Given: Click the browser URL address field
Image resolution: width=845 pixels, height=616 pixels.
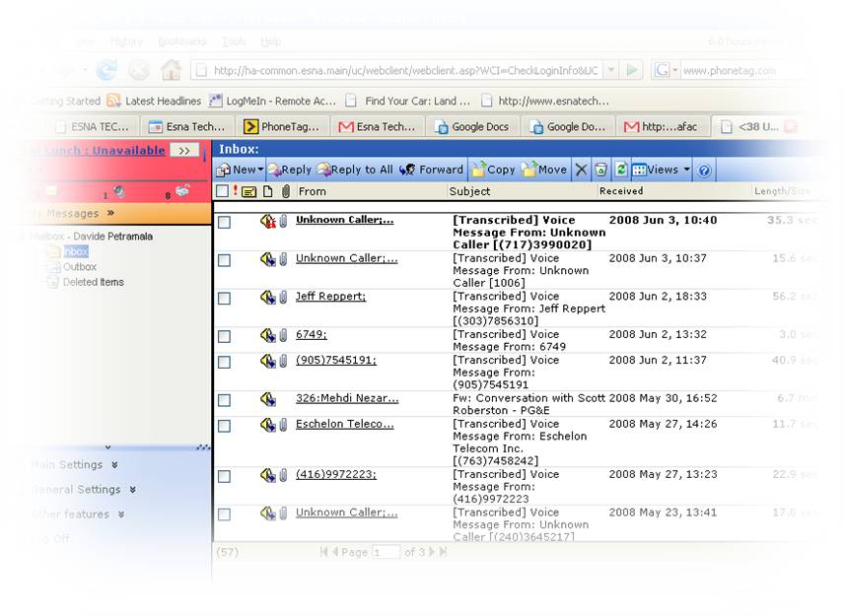Looking at the screenshot, I should (406, 71).
